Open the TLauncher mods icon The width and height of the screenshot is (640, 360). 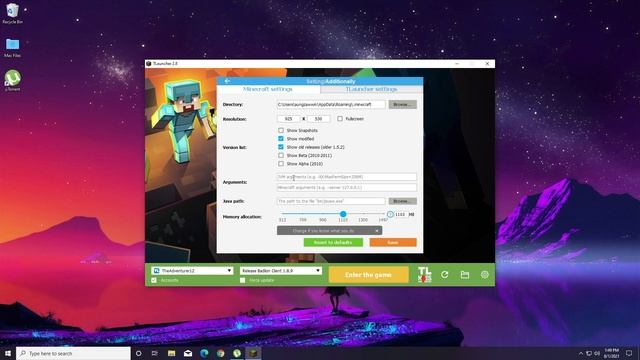point(424,275)
